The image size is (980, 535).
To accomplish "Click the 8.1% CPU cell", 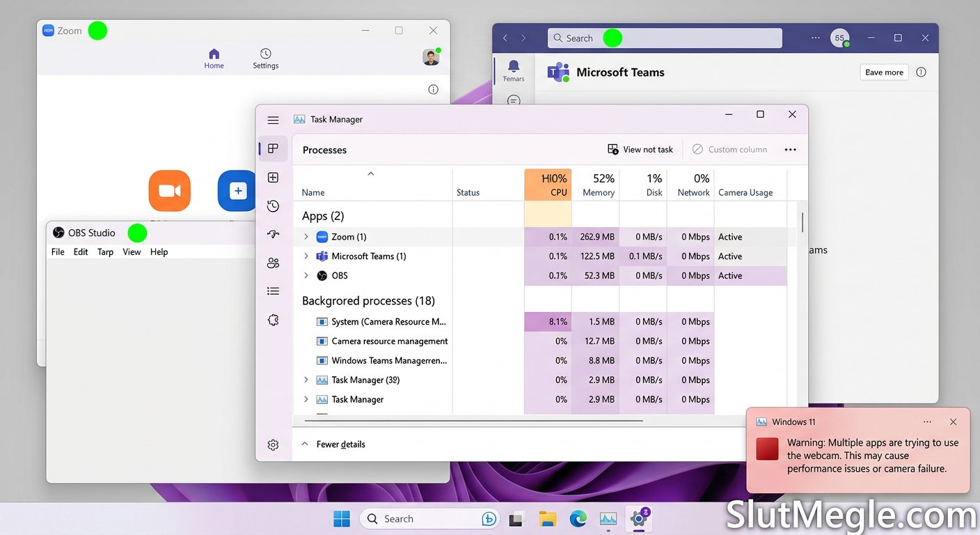I will (x=548, y=322).
